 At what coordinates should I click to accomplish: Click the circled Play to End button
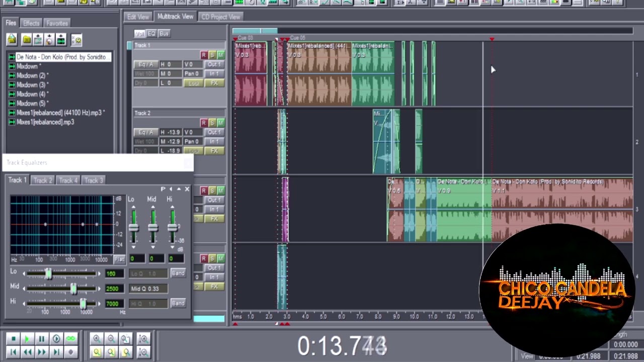pos(56,339)
